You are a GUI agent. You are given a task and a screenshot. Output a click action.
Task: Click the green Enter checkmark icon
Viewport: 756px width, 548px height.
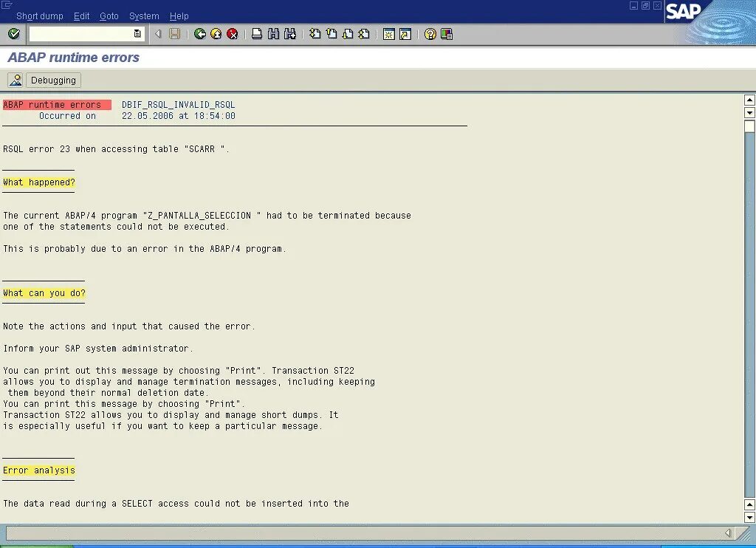pos(14,34)
